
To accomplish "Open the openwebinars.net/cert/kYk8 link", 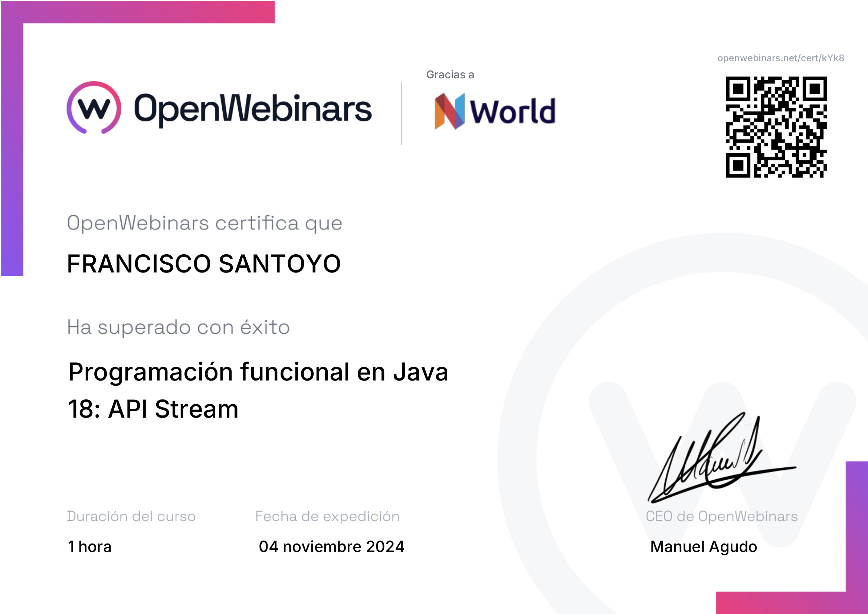I will click(x=780, y=58).
